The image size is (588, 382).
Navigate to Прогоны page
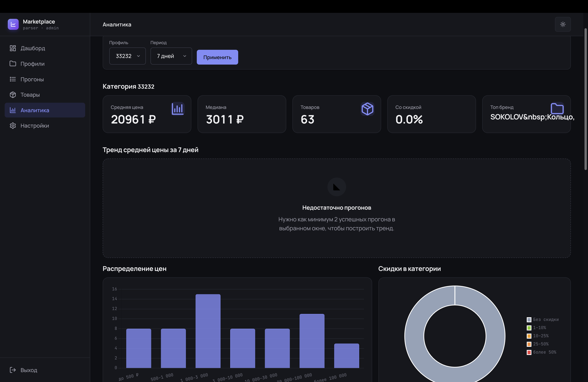[x=45, y=79]
